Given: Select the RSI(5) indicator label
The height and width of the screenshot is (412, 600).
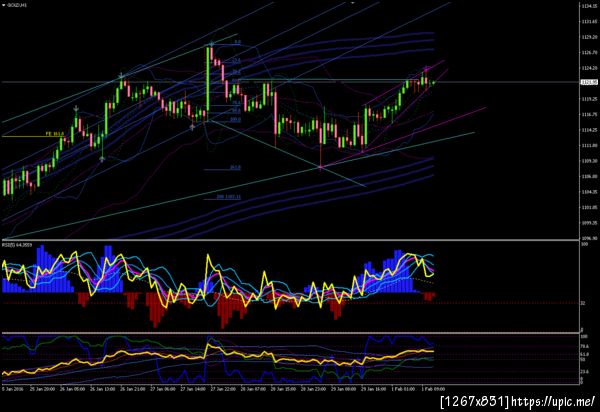Looking at the screenshot, I should [17, 245].
